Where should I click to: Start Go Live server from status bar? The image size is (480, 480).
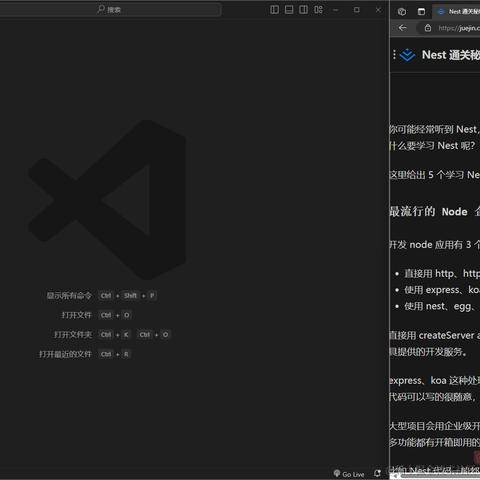coord(349,474)
